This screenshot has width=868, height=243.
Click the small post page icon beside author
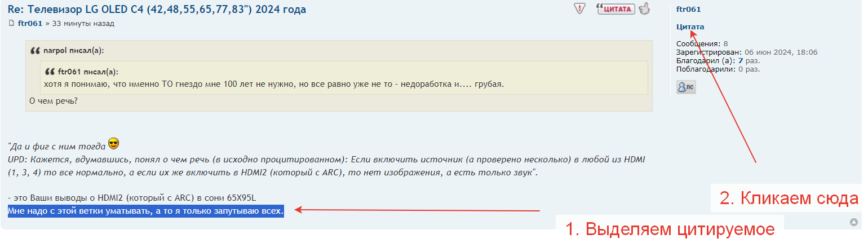point(11,24)
